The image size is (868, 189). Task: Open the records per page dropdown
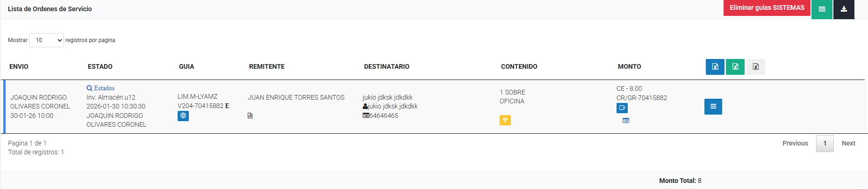46,40
